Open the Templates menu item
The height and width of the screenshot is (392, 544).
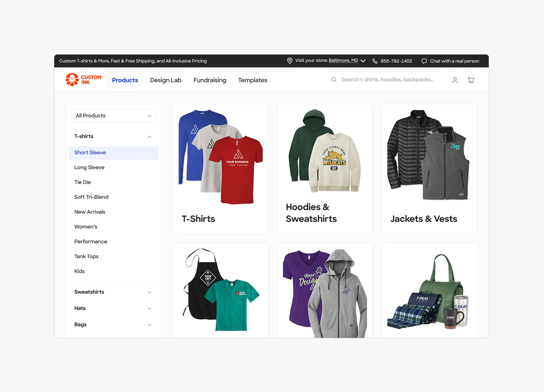253,80
